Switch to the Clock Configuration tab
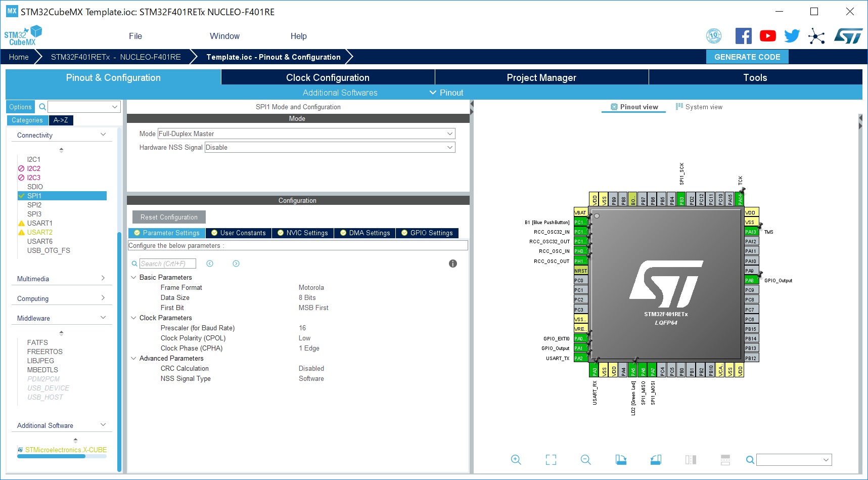868x480 pixels. [x=328, y=77]
